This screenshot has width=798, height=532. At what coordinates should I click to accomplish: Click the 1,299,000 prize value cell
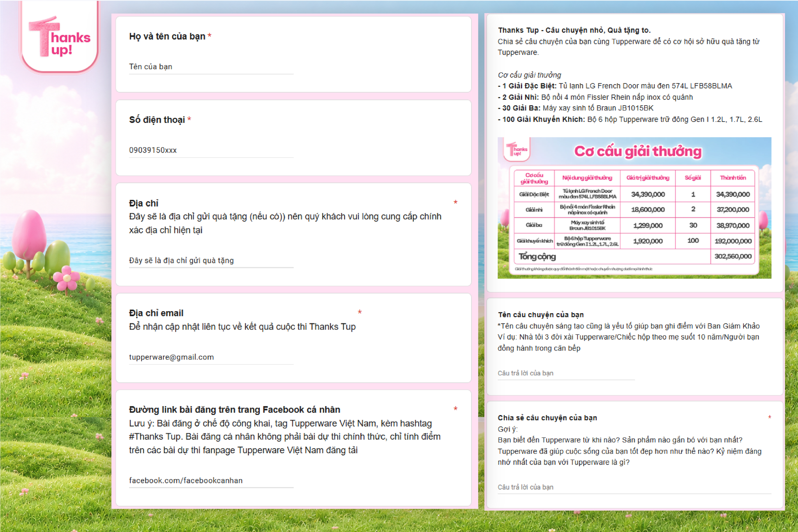tap(648, 225)
